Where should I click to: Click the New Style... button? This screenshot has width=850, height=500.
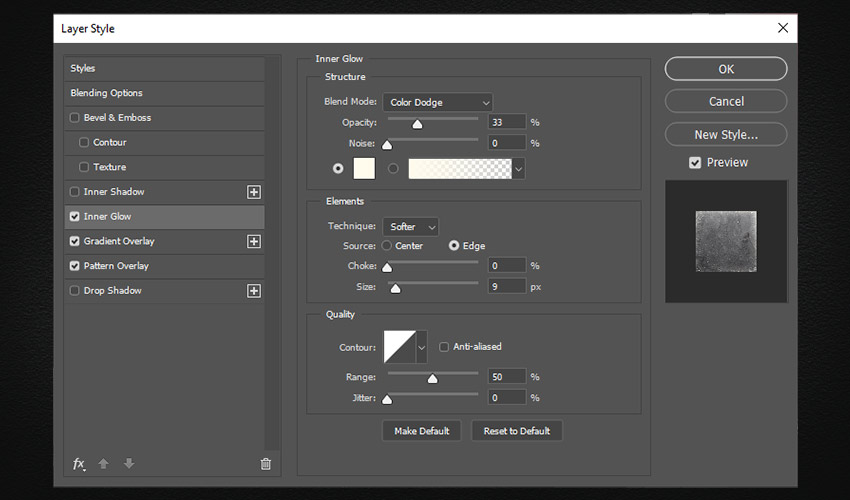pos(725,134)
